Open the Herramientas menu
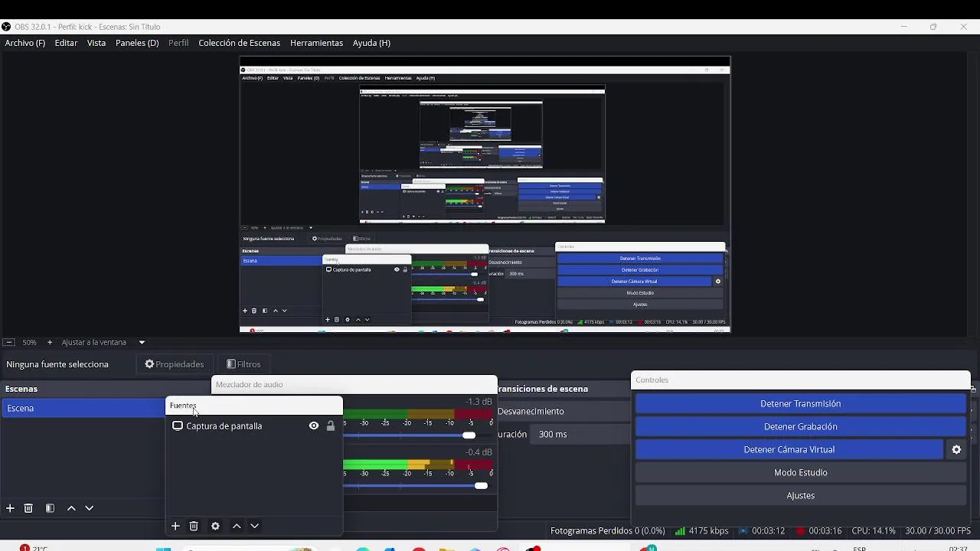Image resolution: width=980 pixels, height=551 pixels. (316, 43)
